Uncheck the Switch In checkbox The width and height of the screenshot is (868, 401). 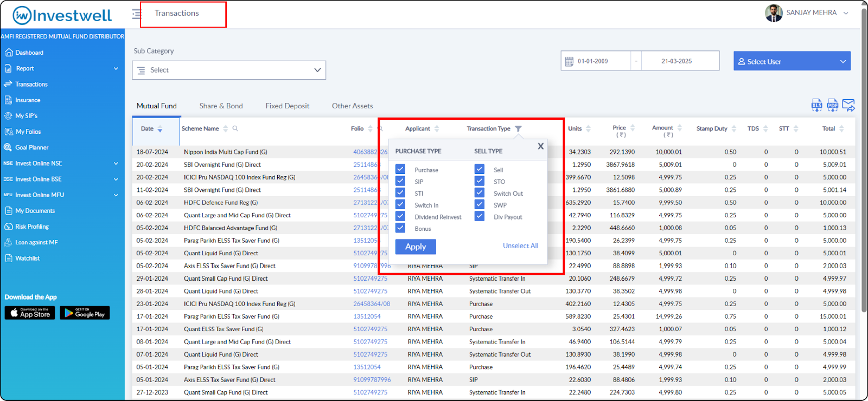click(400, 204)
